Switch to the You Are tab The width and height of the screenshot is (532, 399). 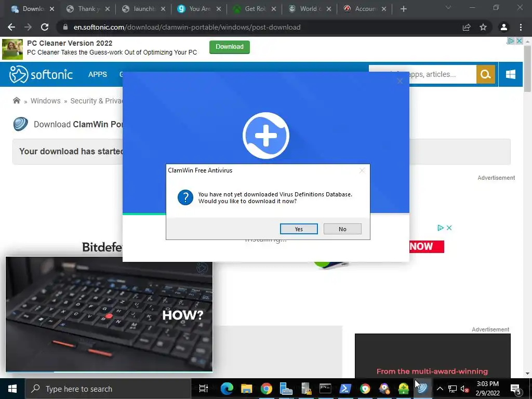199,9
